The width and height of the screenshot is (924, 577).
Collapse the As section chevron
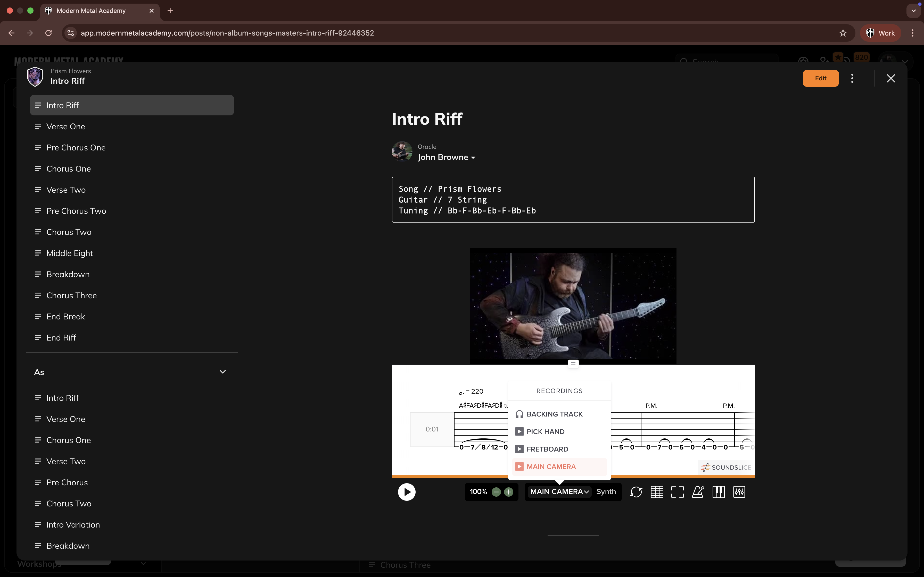222,372
